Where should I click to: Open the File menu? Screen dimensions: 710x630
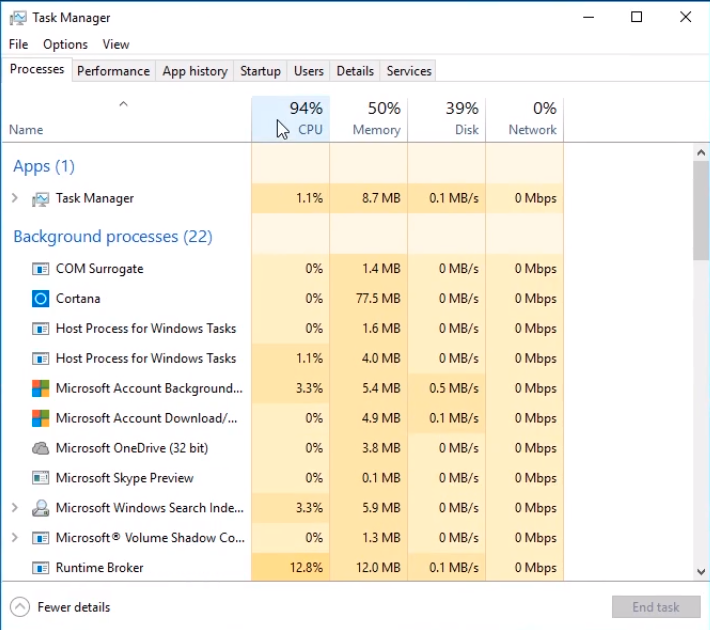tap(19, 44)
